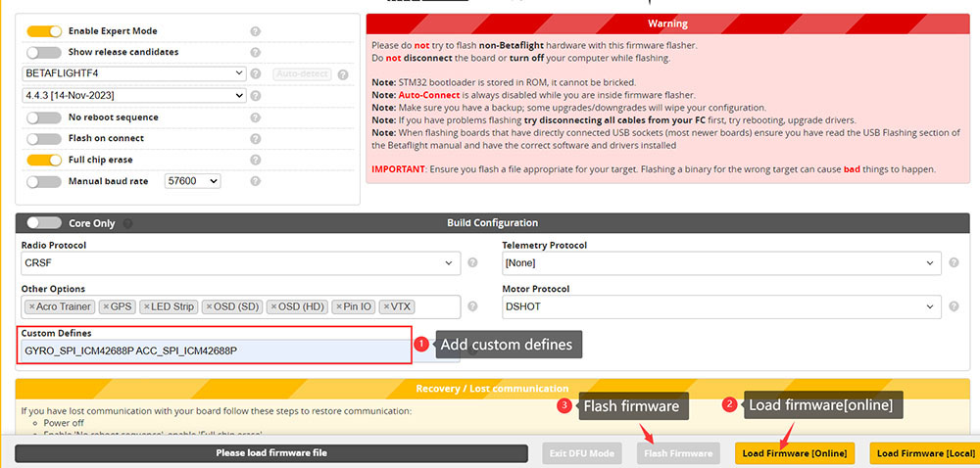This screenshot has width=980, height=468.
Task: Open help icon for Radio Protocol
Action: (x=472, y=263)
